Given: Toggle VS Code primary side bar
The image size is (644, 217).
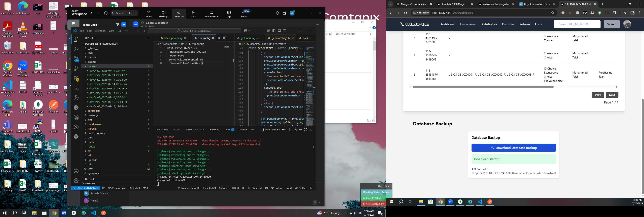Looking at the screenshot, I should point(274,31).
